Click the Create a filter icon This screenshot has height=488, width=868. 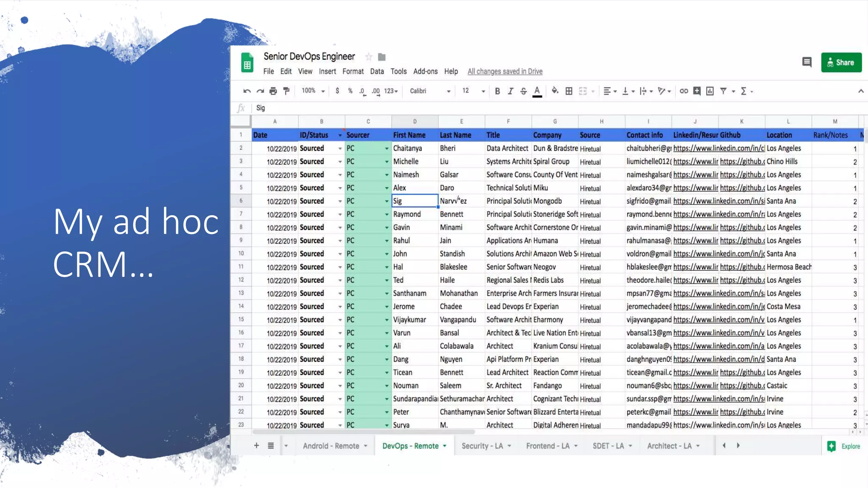point(723,91)
